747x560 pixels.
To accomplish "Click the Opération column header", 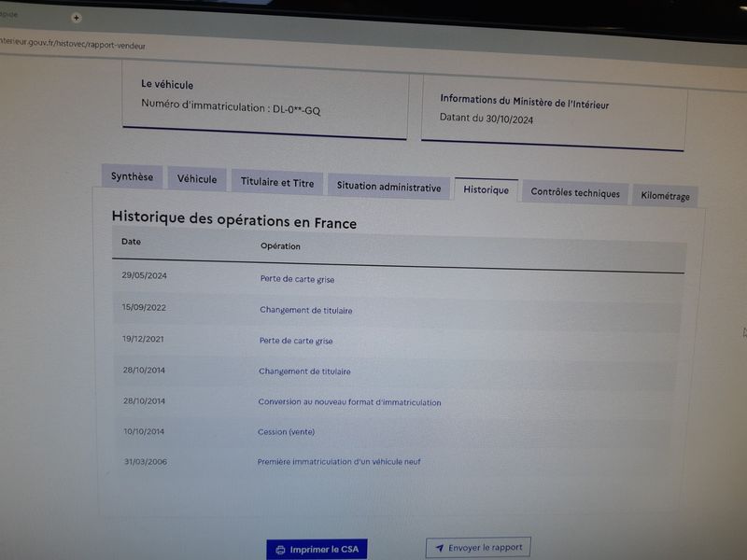I will point(280,246).
